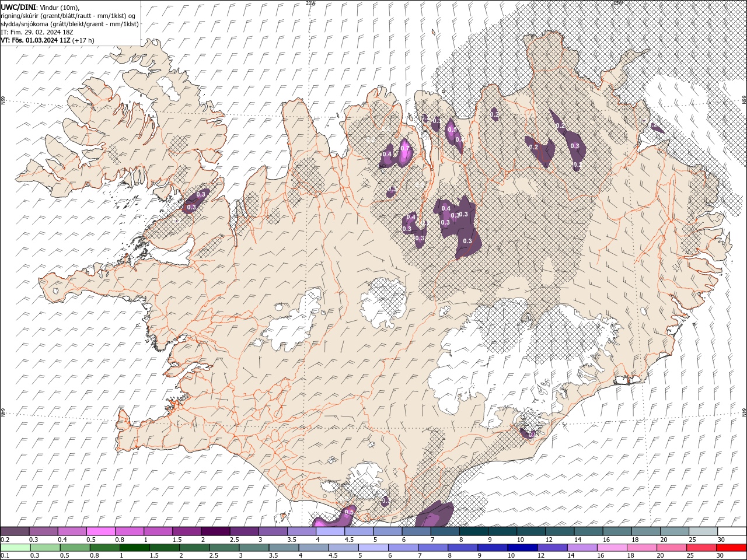Pick the grey-green swatch starting at 2.5 in rain legend
The width and height of the screenshot is (747, 560).
tap(224, 547)
